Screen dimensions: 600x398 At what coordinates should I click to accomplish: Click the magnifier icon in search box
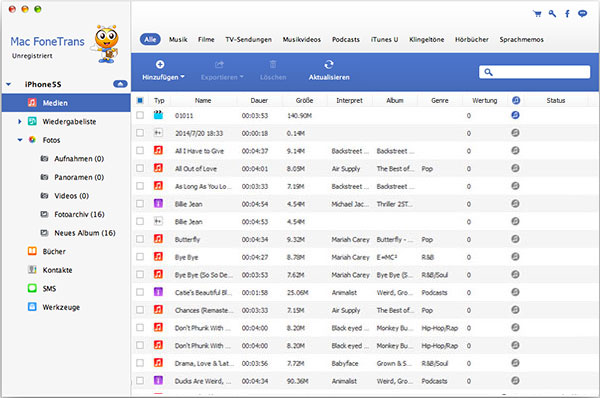(488, 72)
